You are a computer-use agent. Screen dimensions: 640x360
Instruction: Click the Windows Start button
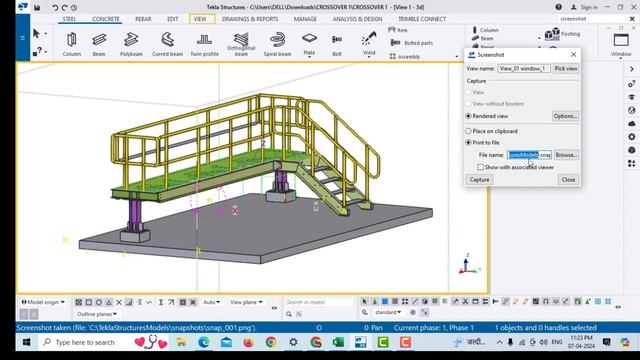pyautogui.click(x=27, y=342)
